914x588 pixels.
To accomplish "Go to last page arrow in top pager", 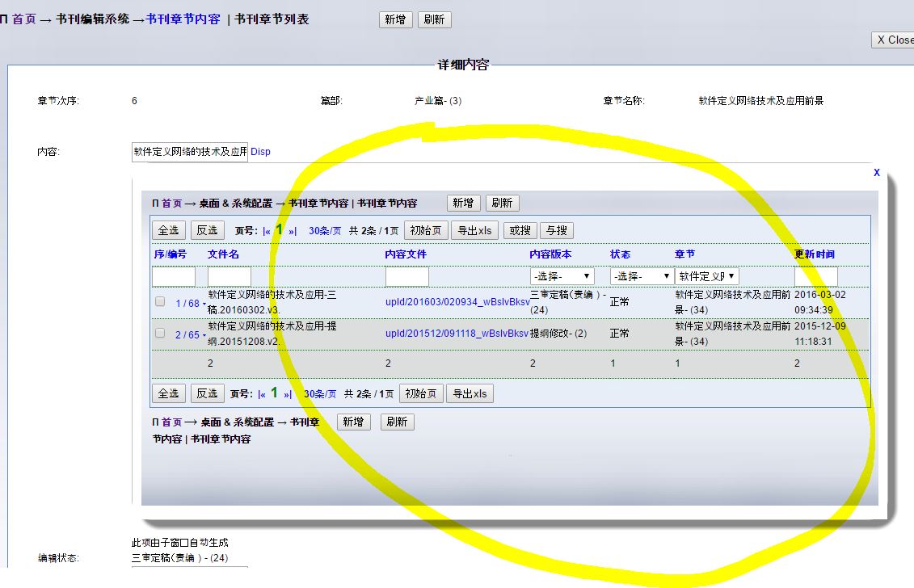I will click(x=293, y=231).
